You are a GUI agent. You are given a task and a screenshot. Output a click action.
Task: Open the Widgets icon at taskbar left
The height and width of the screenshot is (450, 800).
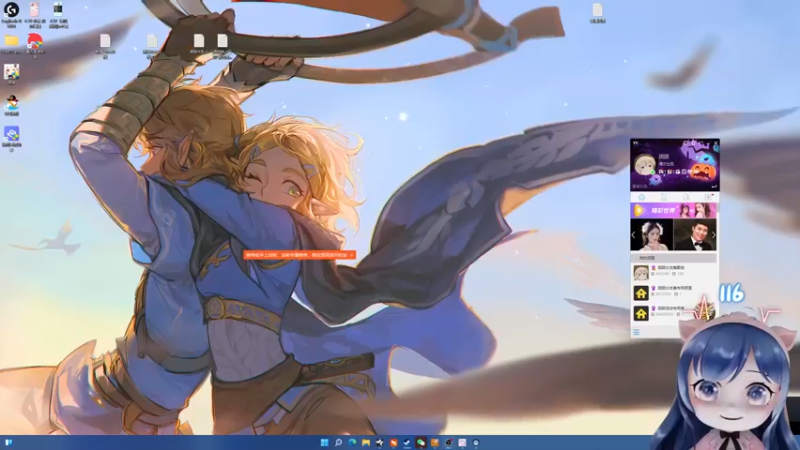click(9, 442)
